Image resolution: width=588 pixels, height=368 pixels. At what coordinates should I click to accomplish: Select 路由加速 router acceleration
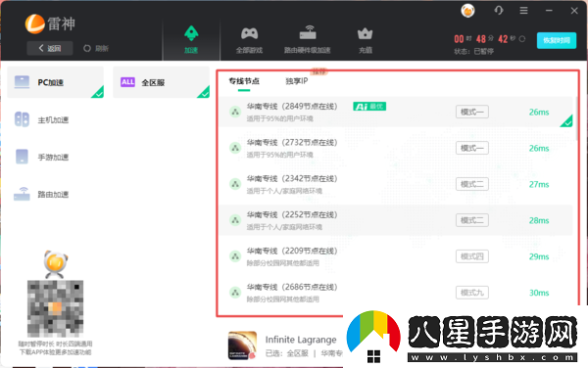(x=41, y=194)
